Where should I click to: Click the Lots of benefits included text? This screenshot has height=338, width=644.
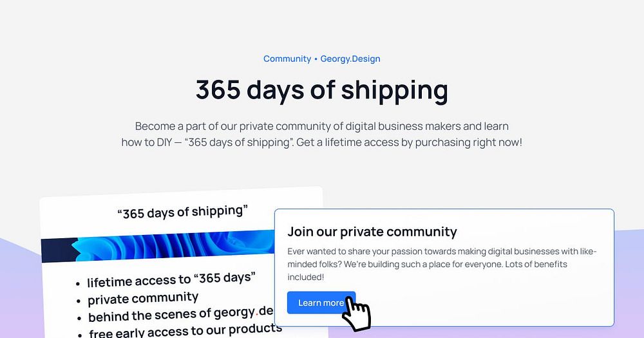click(427, 270)
